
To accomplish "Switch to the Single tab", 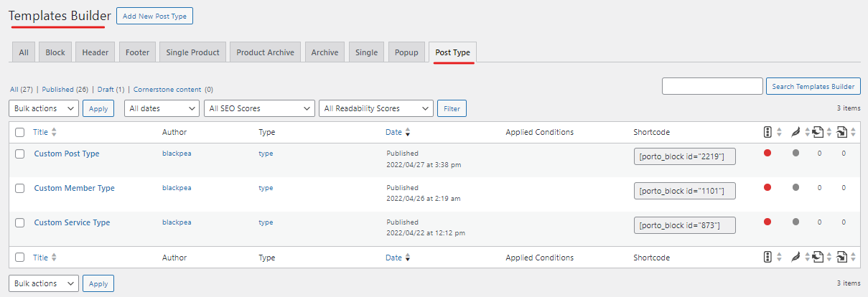I will tap(366, 52).
